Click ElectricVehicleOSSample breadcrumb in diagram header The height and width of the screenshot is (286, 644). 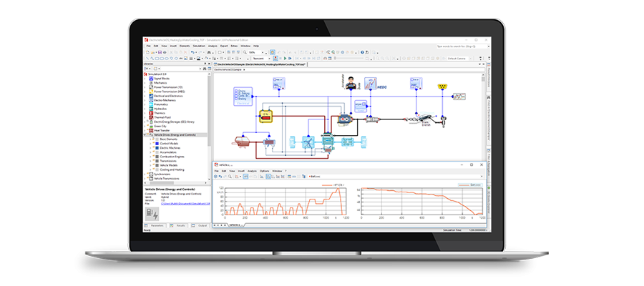point(229,70)
